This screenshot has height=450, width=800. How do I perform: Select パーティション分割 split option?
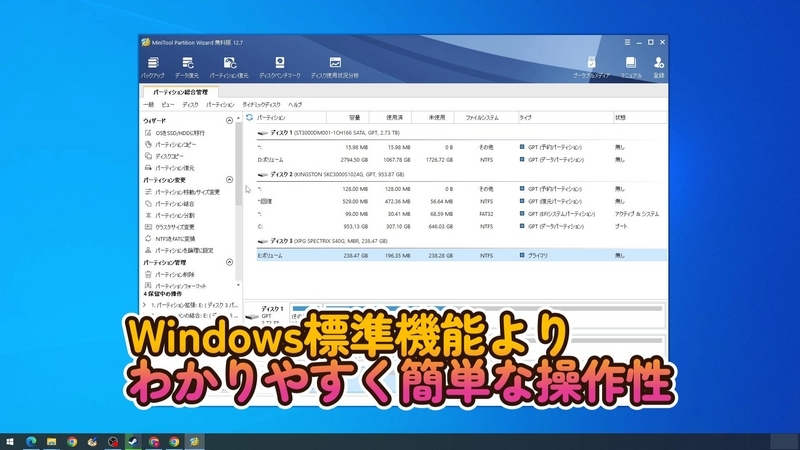click(x=169, y=215)
